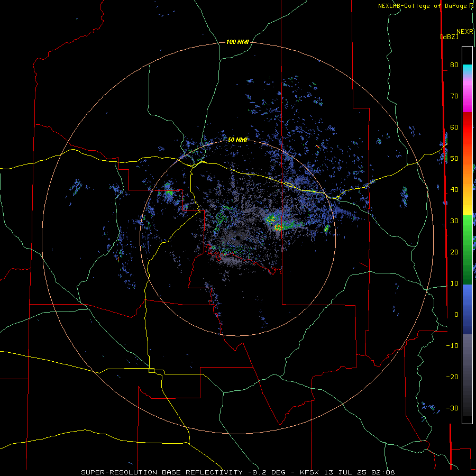Image resolution: width=476 pixels, height=476 pixels.
Task: Click the cyan top band of the color bar
Action: (467, 69)
